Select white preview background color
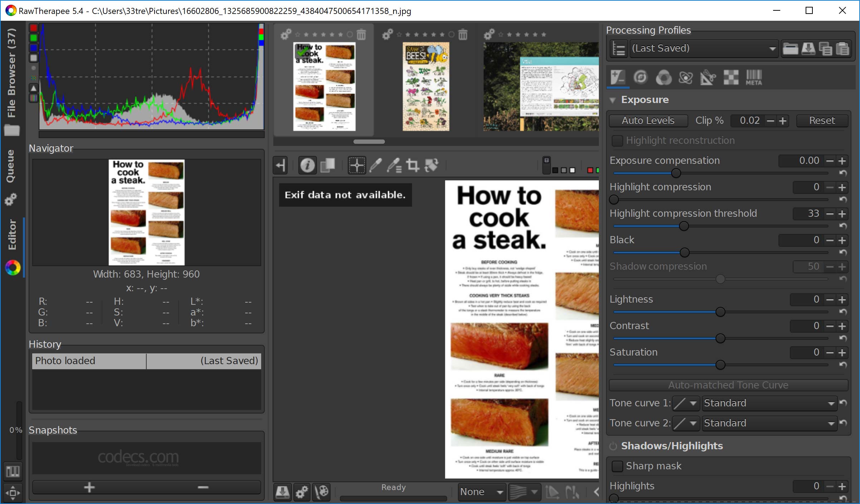This screenshot has height=504, width=860. pyautogui.click(x=572, y=170)
